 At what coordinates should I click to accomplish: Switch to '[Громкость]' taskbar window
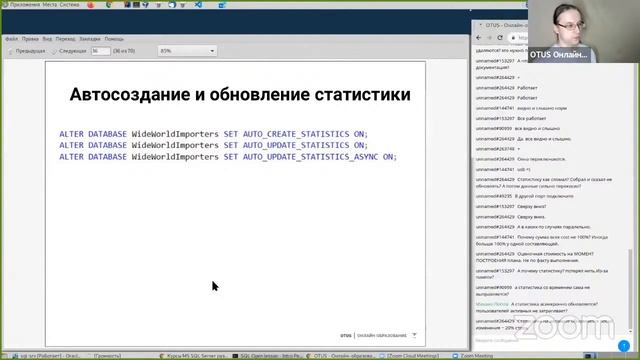104,356
